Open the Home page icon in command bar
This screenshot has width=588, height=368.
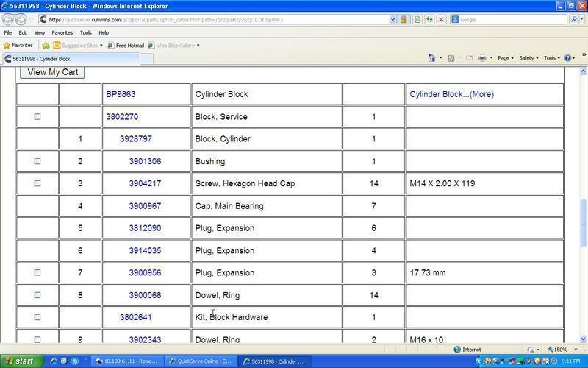click(x=431, y=58)
